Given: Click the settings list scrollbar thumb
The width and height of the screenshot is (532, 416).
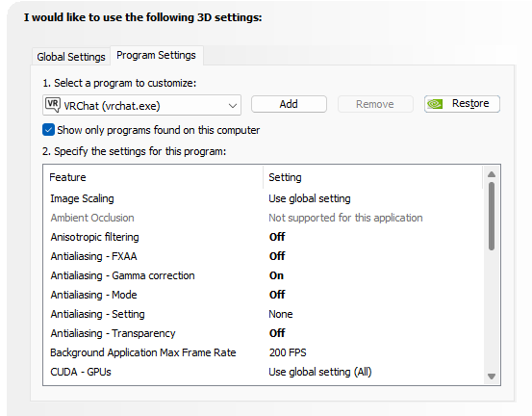Looking at the screenshot, I should point(492,217).
